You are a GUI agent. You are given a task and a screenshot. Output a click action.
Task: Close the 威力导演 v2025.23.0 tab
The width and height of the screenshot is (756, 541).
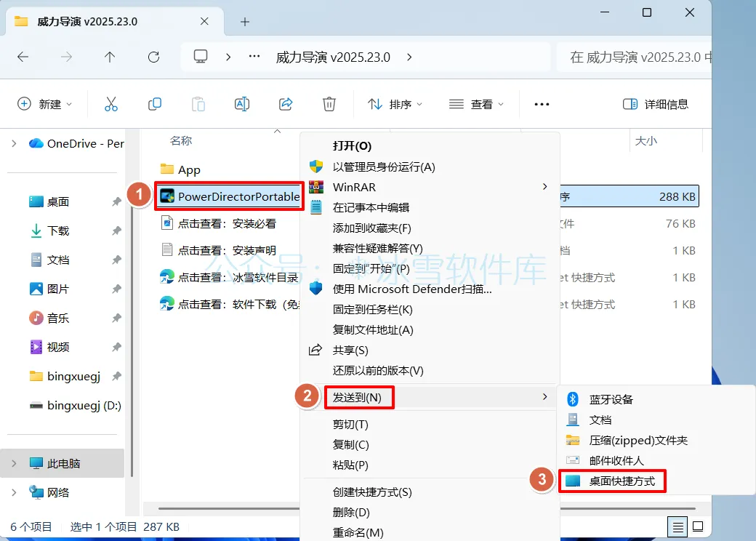[x=204, y=21]
